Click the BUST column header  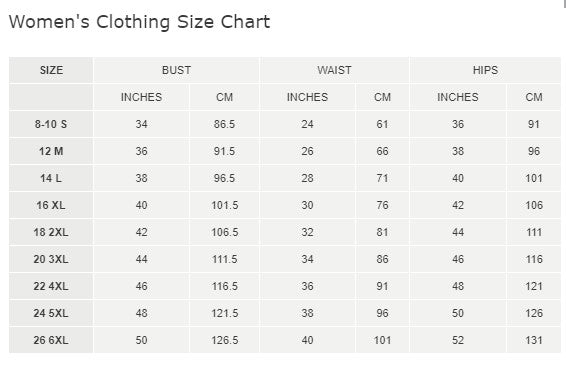point(177,70)
